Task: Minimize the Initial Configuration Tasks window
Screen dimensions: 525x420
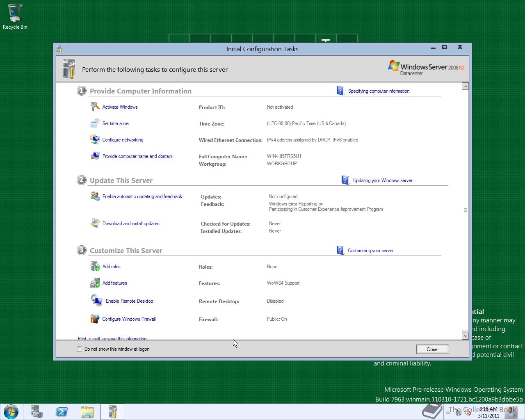Action: [433, 48]
